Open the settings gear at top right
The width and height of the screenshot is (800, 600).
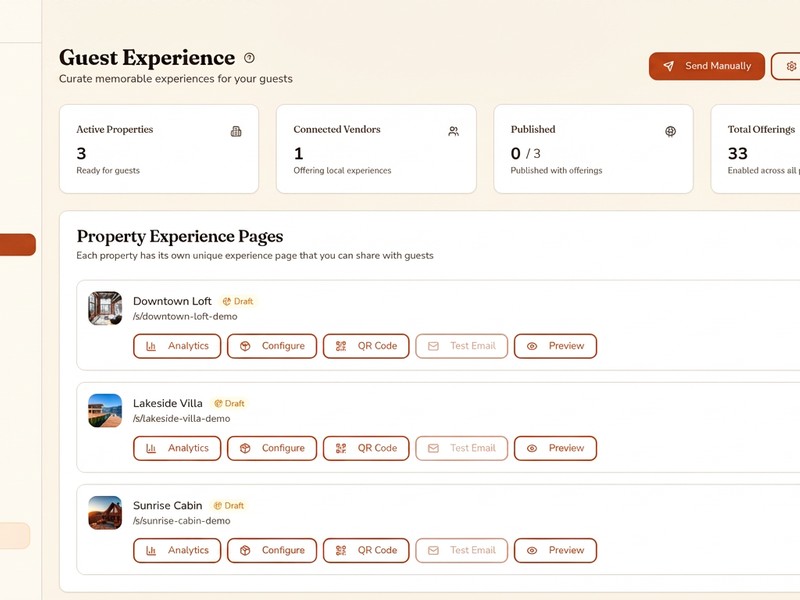click(x=790, y=66)
